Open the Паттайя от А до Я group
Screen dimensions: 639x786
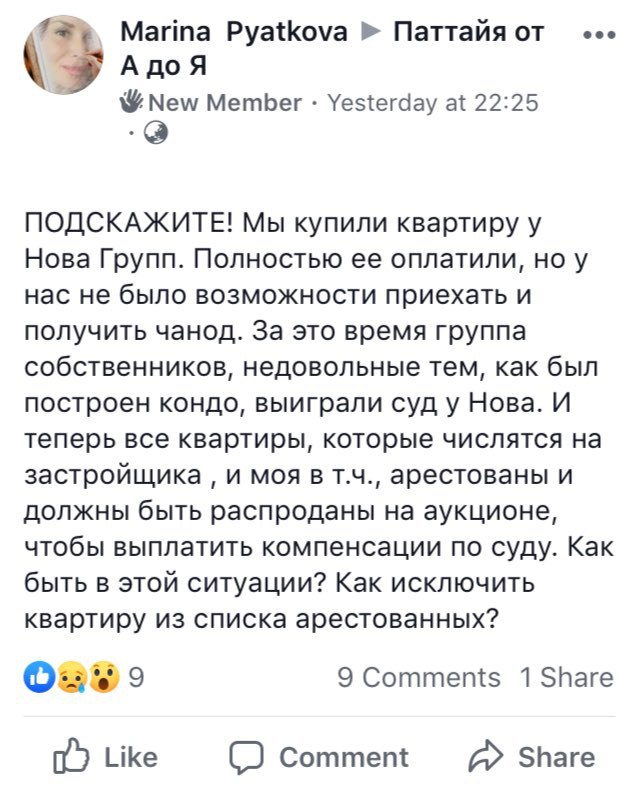332,49
